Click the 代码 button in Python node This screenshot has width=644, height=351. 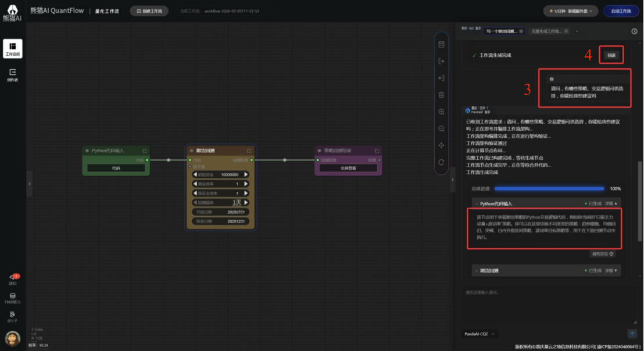click(x=116, y=168)
